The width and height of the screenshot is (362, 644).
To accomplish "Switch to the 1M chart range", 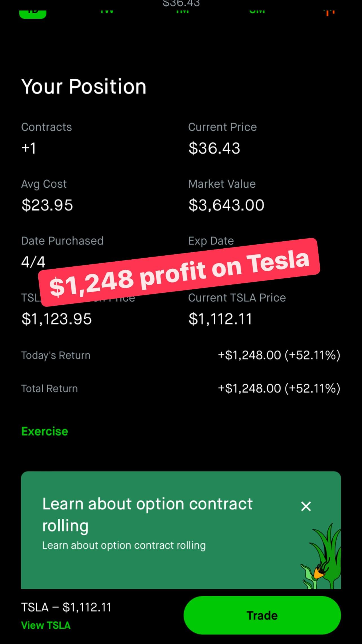I will pos(182,12).
